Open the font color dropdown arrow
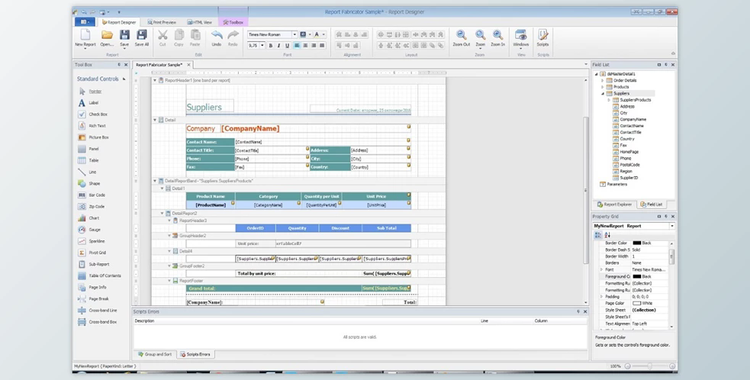 coord(323,34)
